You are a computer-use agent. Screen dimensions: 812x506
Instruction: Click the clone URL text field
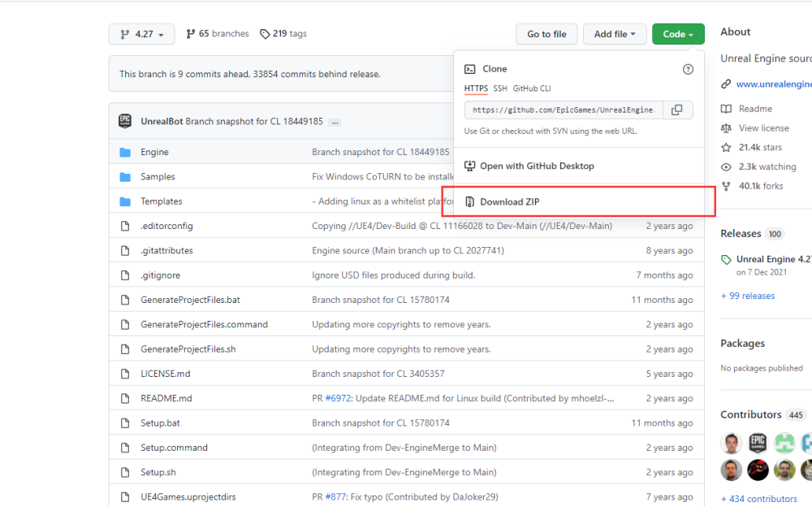coord(564,110)
